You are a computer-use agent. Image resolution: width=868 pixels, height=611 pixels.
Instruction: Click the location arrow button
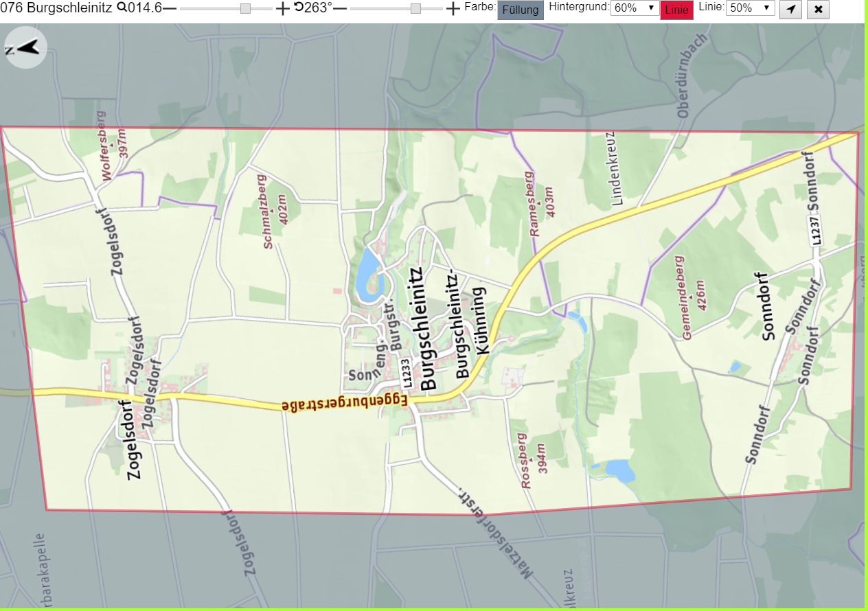tap(791, 10)
